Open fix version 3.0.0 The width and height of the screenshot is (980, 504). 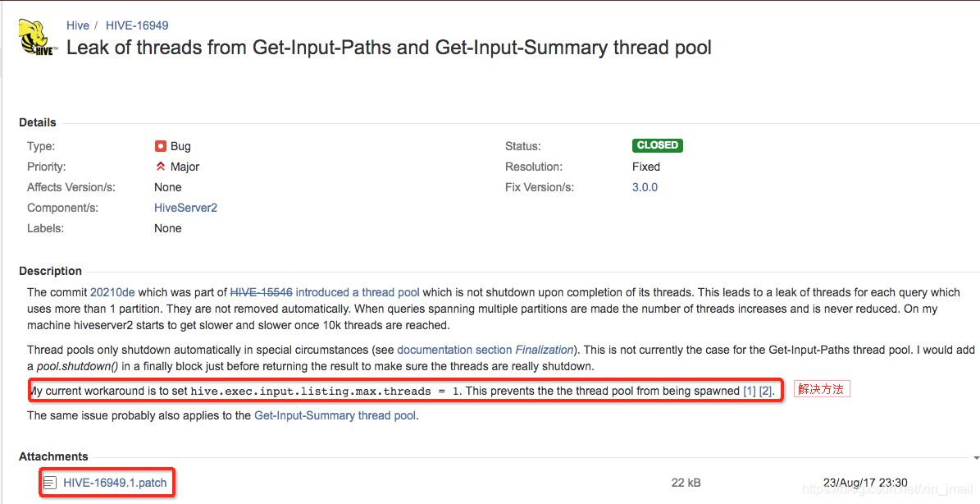coord(645,187)
